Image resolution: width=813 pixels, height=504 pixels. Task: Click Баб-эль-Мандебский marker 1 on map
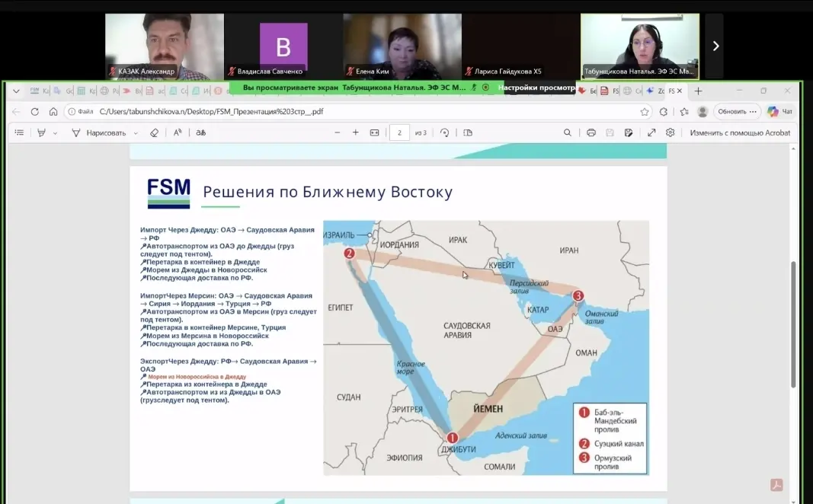coord(452,438)
